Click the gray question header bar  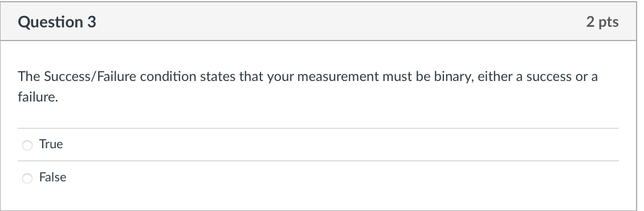(319, 22)
